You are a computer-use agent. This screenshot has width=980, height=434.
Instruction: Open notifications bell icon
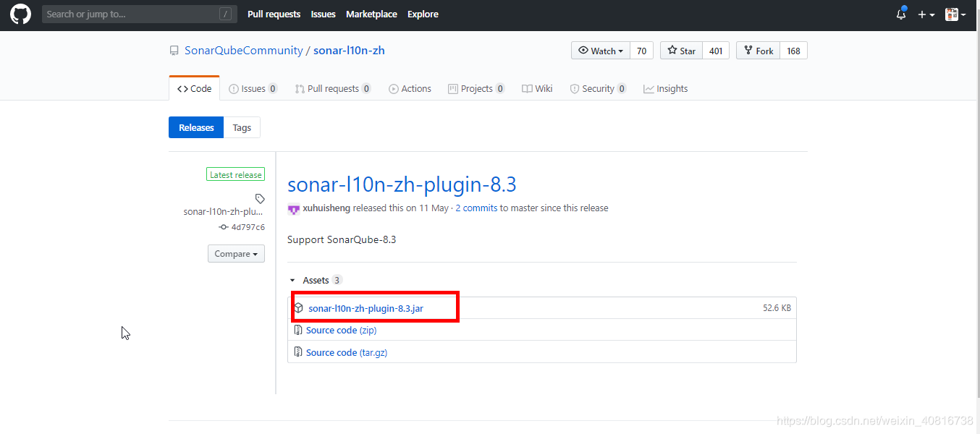(901, 14)
